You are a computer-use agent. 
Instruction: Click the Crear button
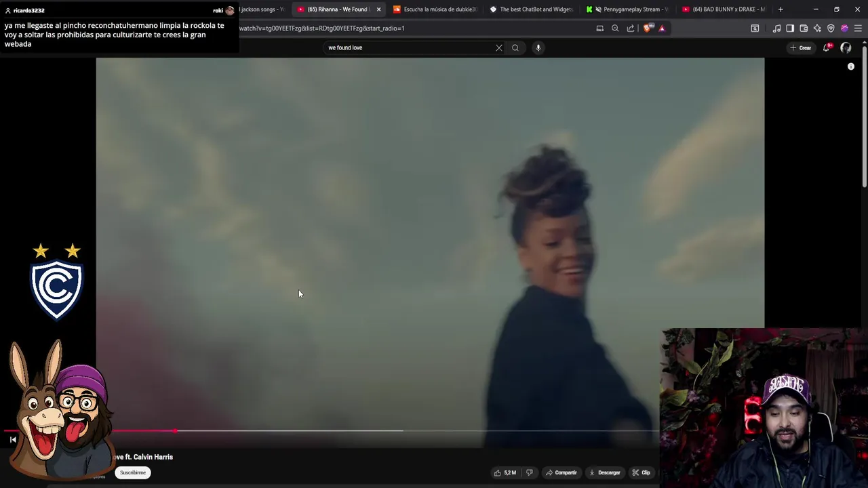coord(801,47)
